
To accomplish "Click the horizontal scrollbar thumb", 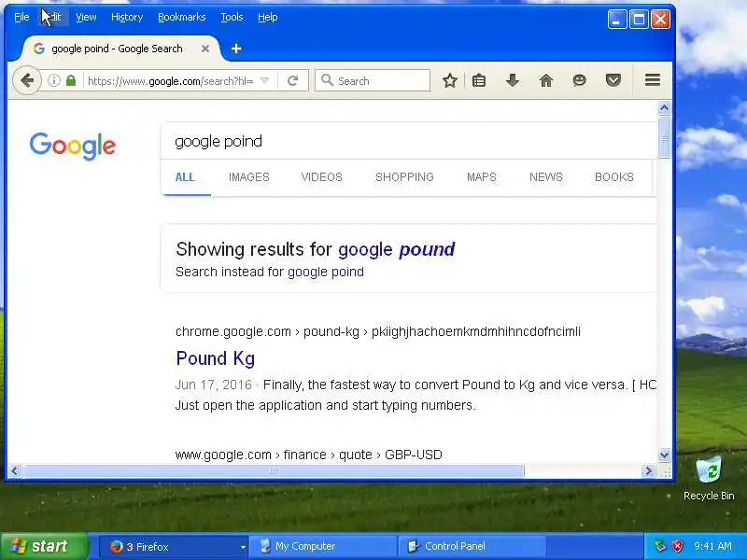I will pos(274,471).
